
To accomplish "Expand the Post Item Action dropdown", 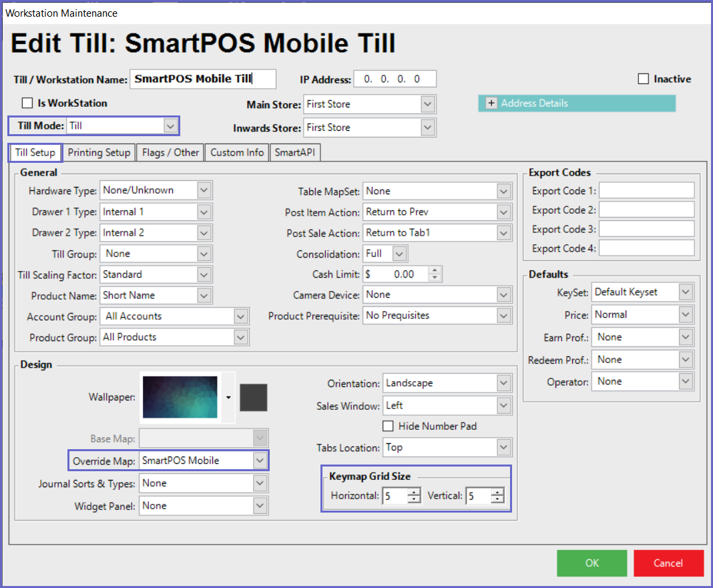I will 503,212.
